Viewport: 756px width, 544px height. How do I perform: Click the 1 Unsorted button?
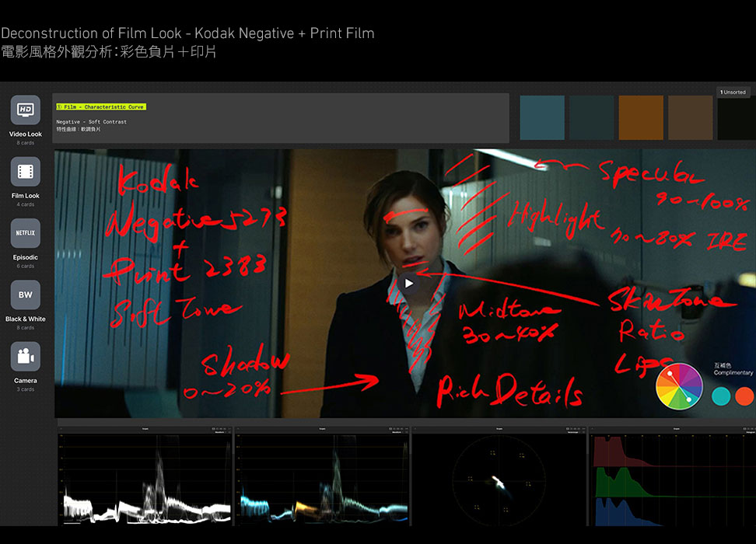tap(733, 92)
